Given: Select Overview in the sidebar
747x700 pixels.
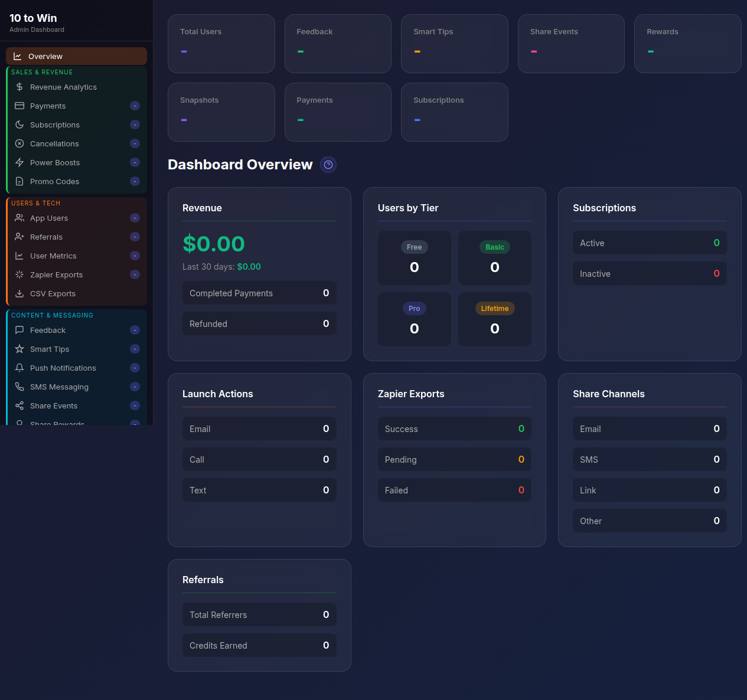Looking at the screenshot, I should [76, 56].
